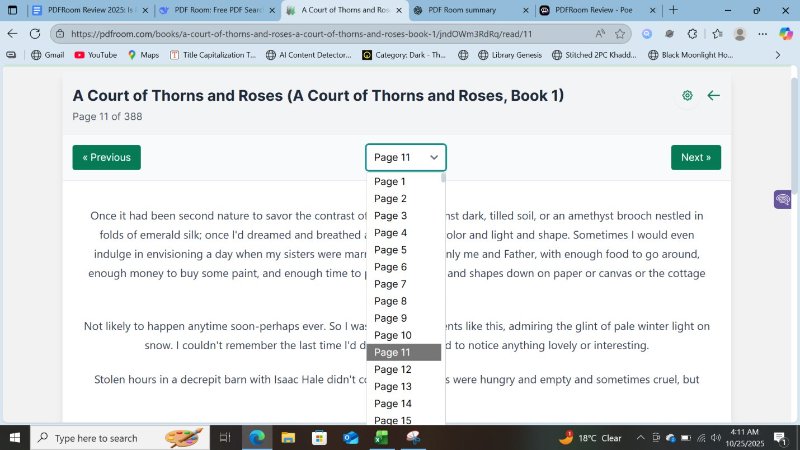Click the favorite star in the address bar
The image size is (800, 450).
[620, 33]
